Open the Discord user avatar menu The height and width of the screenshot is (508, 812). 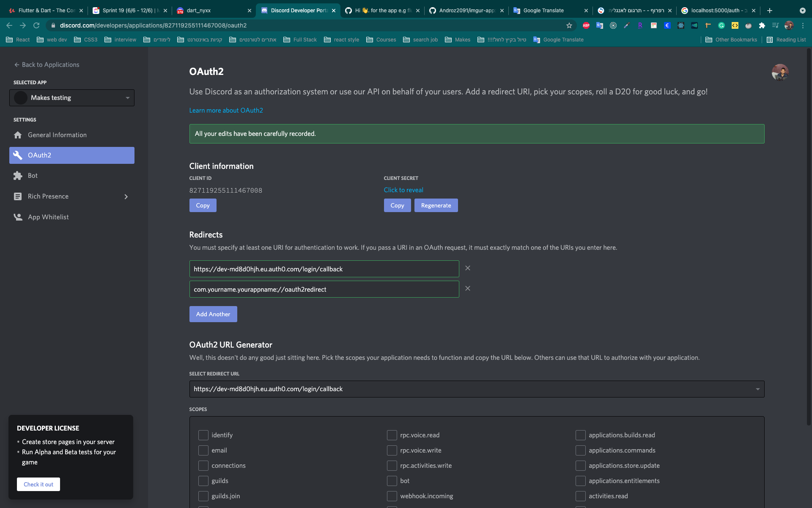[780, 72]
